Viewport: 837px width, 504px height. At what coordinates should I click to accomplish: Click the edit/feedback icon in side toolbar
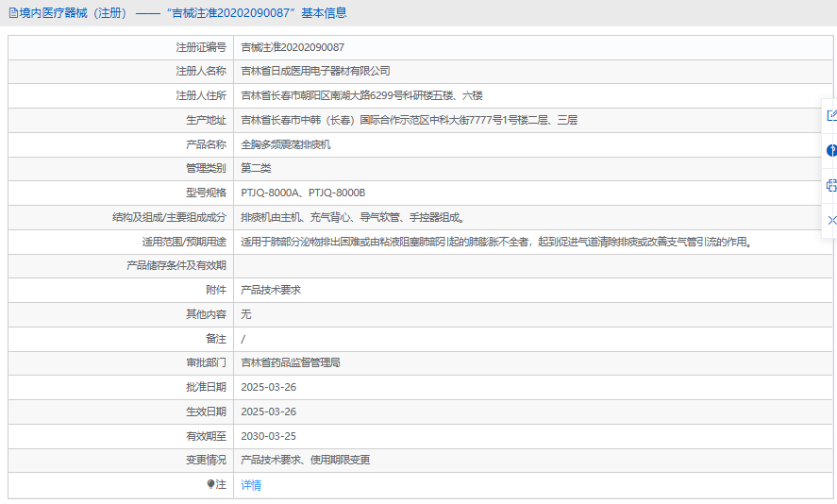tap(831, 115)
